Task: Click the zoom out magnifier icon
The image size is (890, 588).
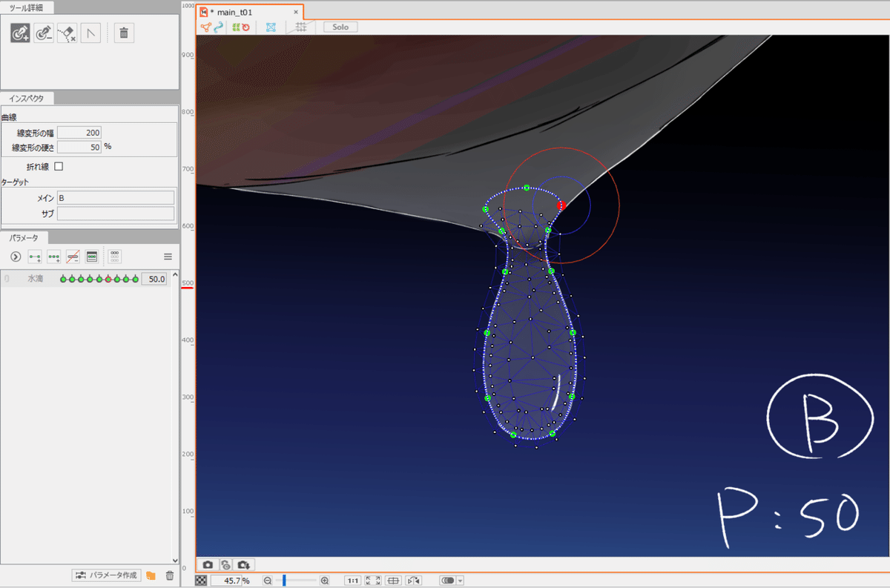Action: pos(268,581)
